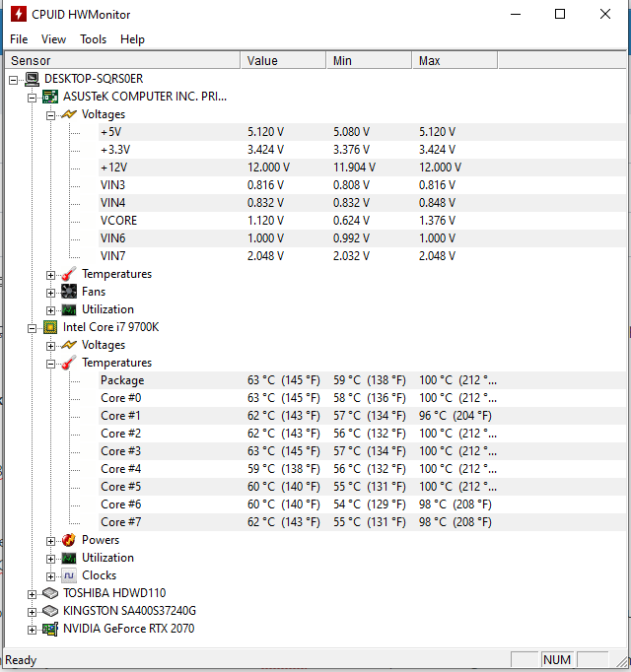Collapse the DESKTOP-SQRS0ER root node

[x=13, y=80]
